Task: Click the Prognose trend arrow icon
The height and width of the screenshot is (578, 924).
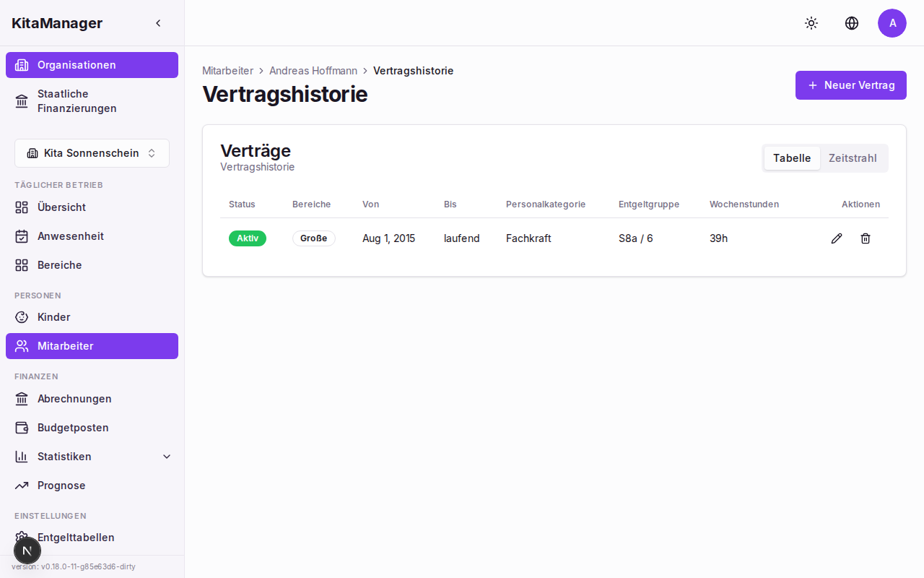Action: coord(22,485)
